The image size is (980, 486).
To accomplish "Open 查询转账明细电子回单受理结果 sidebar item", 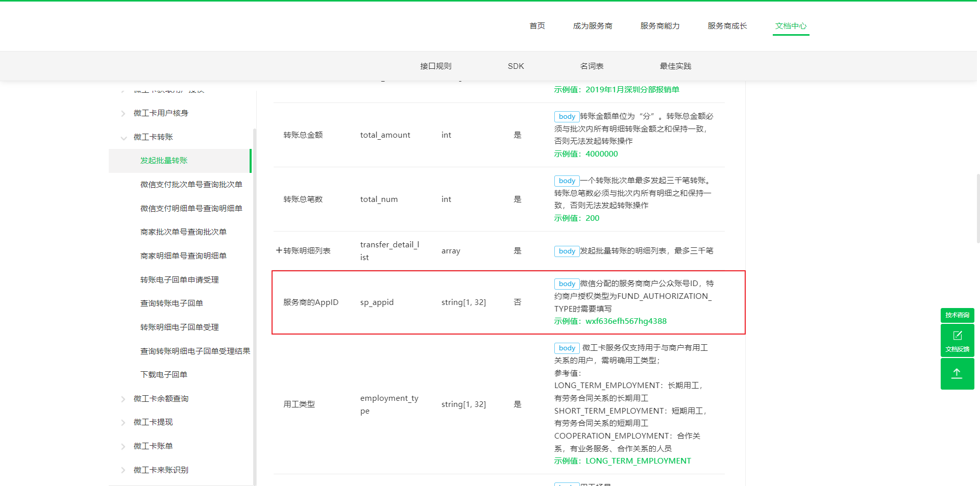I will [x=195, y=351].
